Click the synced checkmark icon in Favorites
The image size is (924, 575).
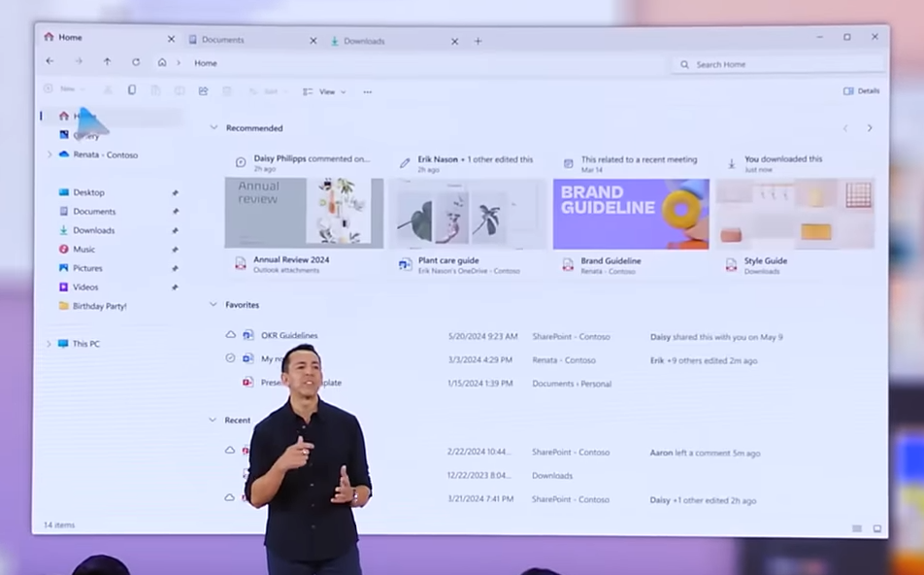click(x=230, y=358)
